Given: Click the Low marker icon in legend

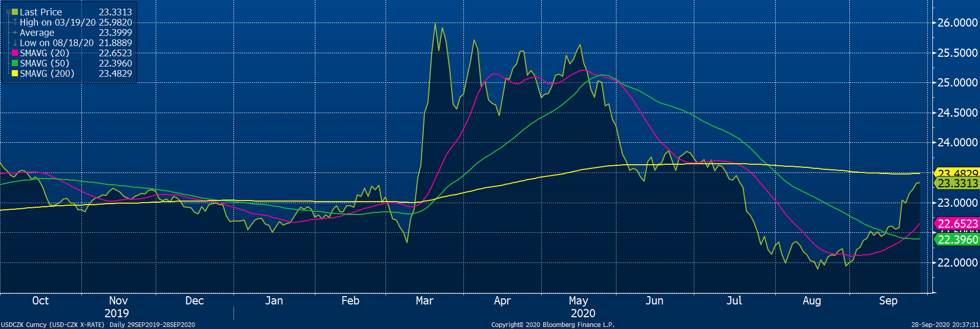Looking at the screenshot, I should 15,43.
